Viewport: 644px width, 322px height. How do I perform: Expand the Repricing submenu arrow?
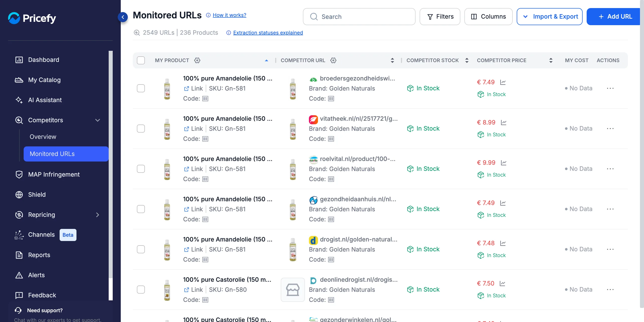pyautogui.click(x=98, y=215)
